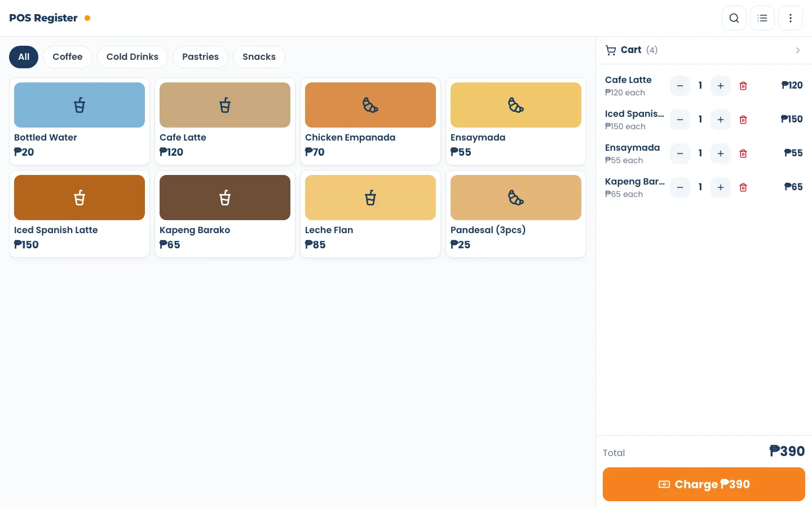Decrease Ensaymada quantity in cart
This screenshot has width=812, height=508.
click(680, 154)
